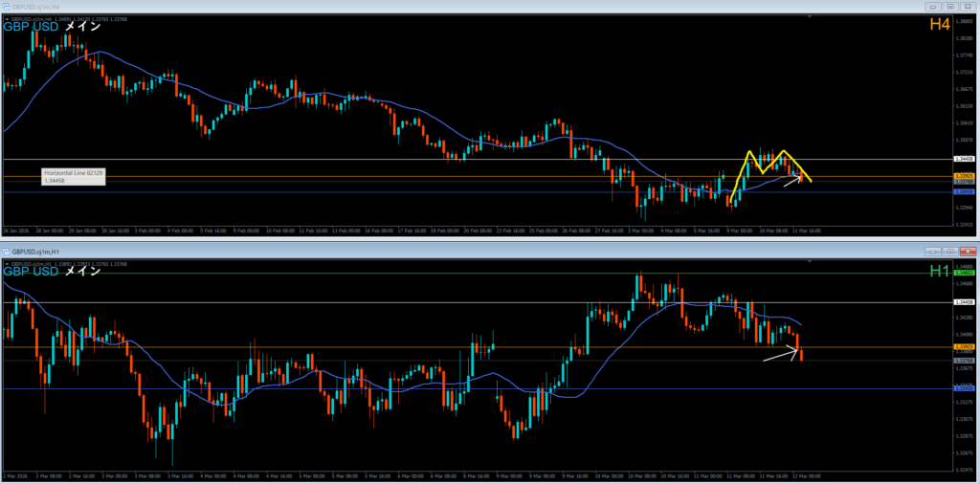This screenshot has width=980, height=484.
Task: Select the white arrow in the H1 chart
Action: point(780,355)
